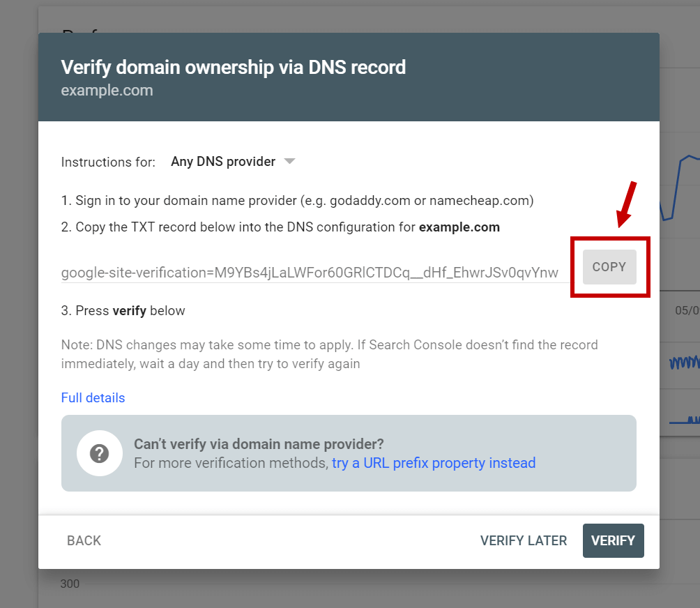The width and height of the screenshot is (700, 608).
Task: Click the red arrow annotation
Action: coord(626,204)
